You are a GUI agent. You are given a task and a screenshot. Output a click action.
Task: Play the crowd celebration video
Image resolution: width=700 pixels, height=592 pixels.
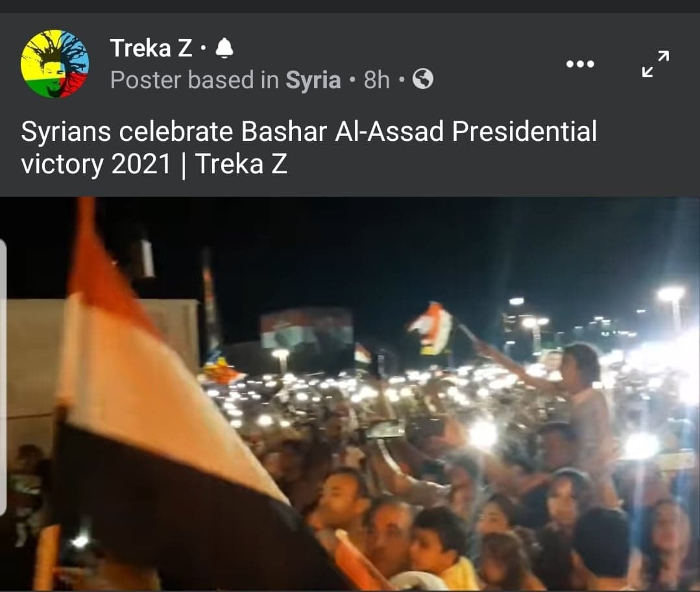[x=350, y=394]
